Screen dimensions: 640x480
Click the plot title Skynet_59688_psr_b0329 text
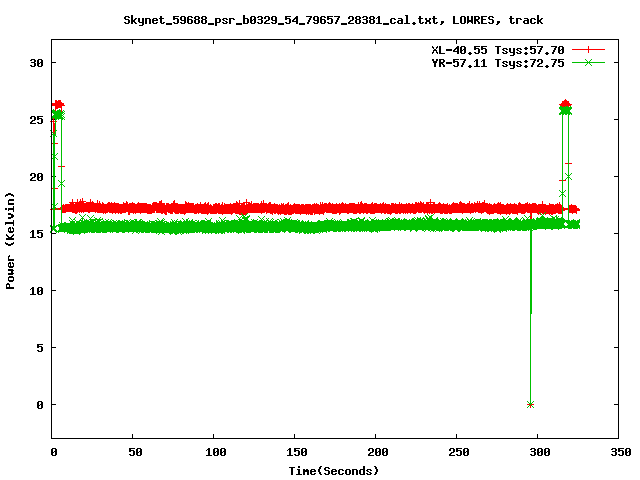pos(333,20)
